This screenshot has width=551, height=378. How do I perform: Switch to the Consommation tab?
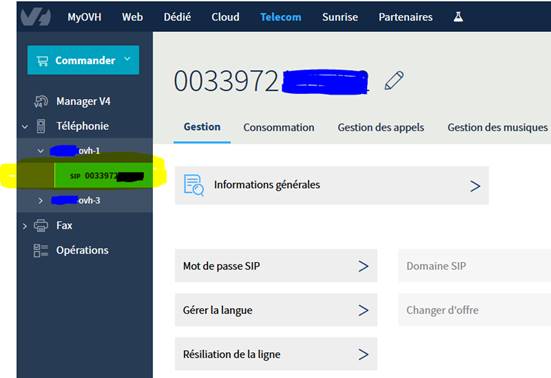click(279, 127)
